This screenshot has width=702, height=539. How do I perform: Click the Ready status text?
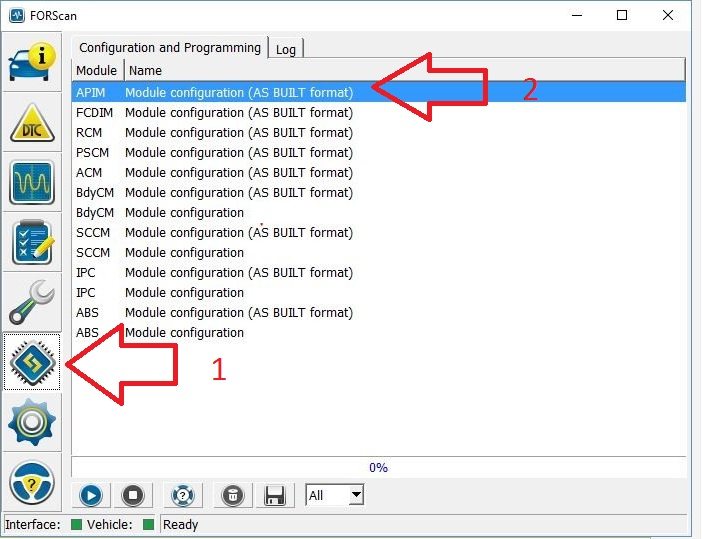click(x=180, y=525)
